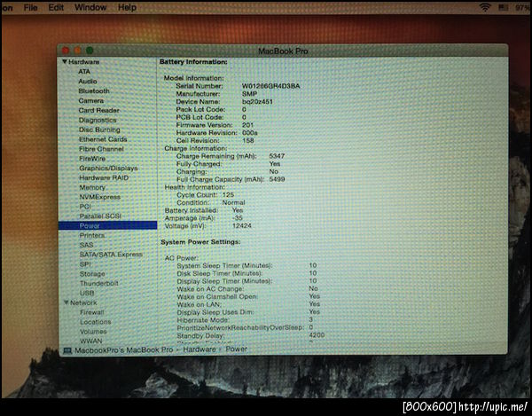Open Card Reader information
The image size is (532, 416).
click(x=99, y=110)
